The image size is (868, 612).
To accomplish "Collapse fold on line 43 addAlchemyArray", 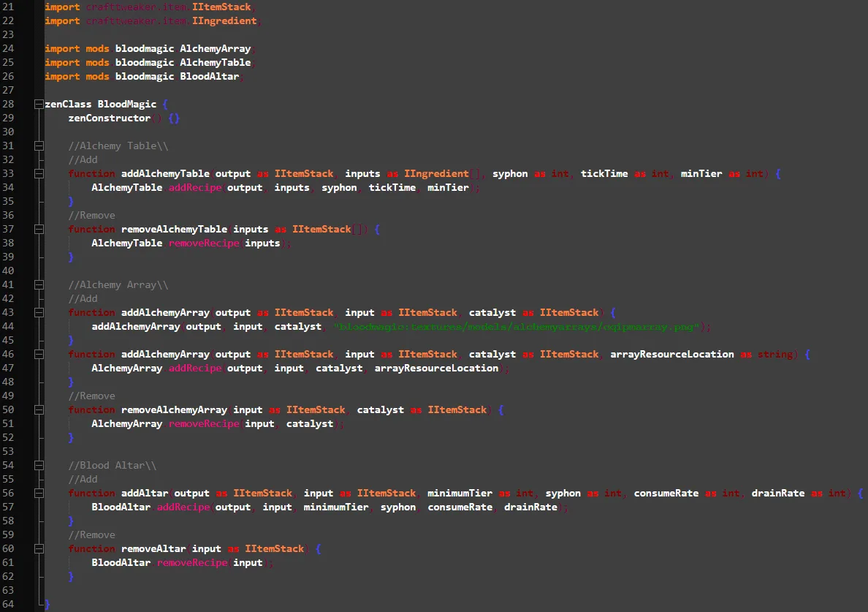I will [x=39, y=312].
